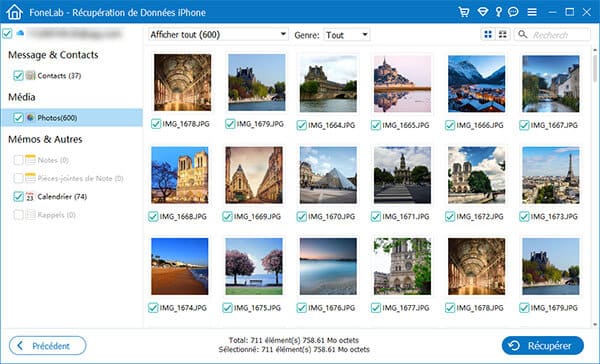Image resolution: width=600 pixels, height=364 pixels.
Task: Select Photos(600) in the sidebar
Action: coord(72,118)
